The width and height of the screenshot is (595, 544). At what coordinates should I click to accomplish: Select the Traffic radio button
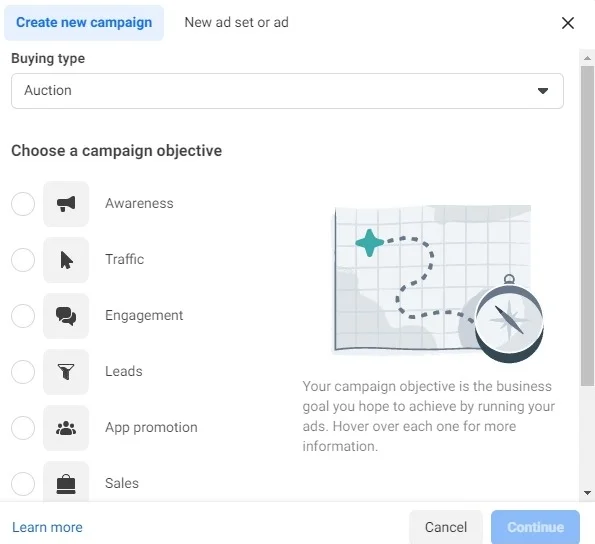coord(23,260)
